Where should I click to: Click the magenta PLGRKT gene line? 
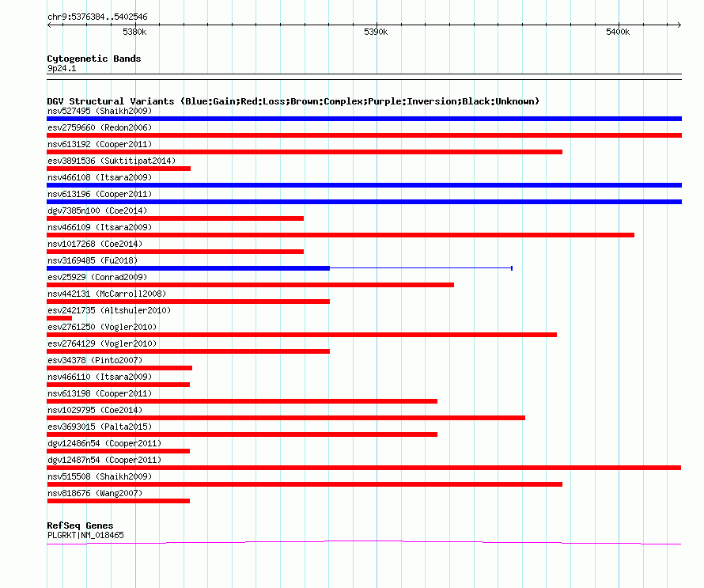click(364, 543)
